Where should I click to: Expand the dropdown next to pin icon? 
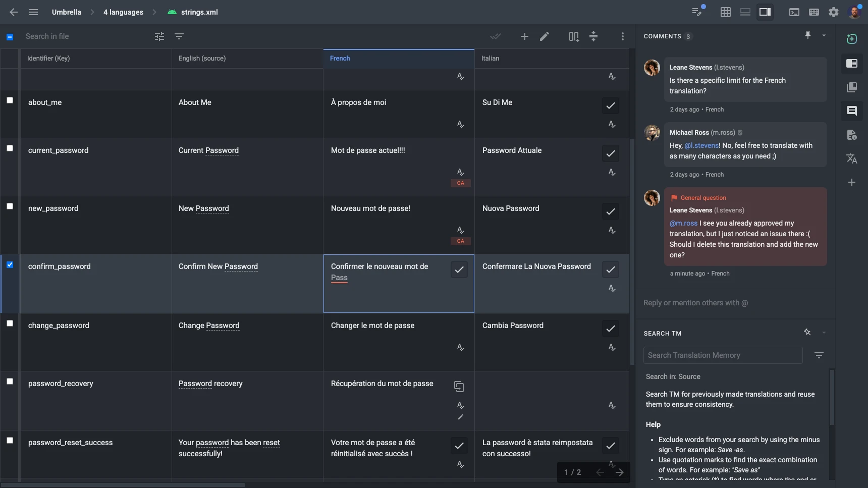pos(824,35)
